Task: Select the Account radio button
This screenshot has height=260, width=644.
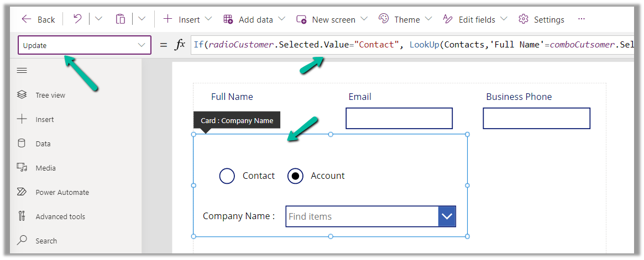Action: pos(296,176)
